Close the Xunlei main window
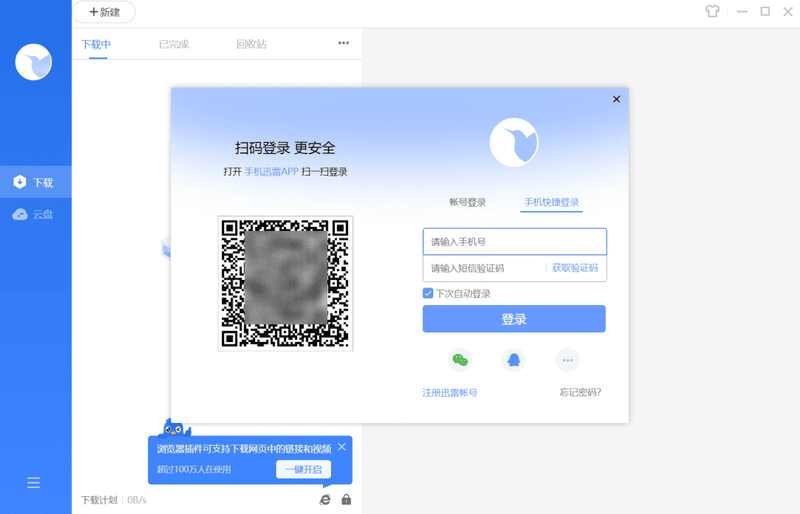 pyautogui.click(x=788, y=11)
